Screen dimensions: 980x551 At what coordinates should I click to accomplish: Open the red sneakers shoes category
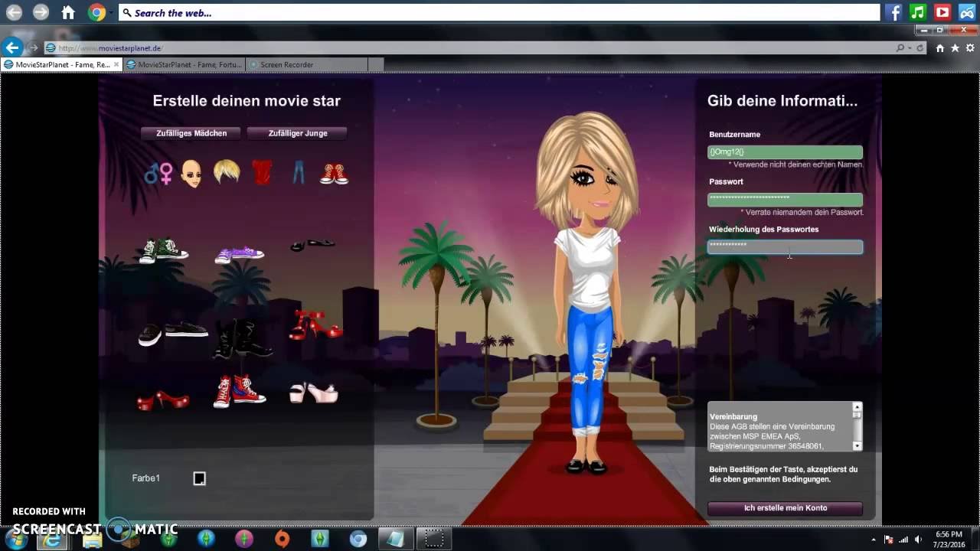(x=334, y=174)
